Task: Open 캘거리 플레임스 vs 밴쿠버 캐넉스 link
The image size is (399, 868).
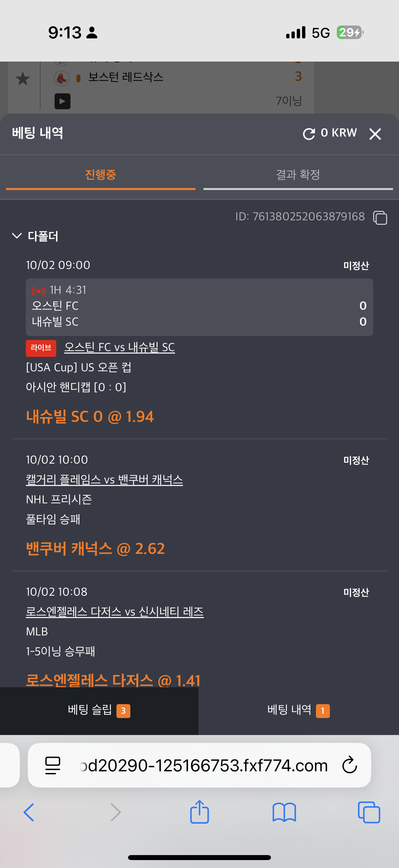Action: coord(104,479)
